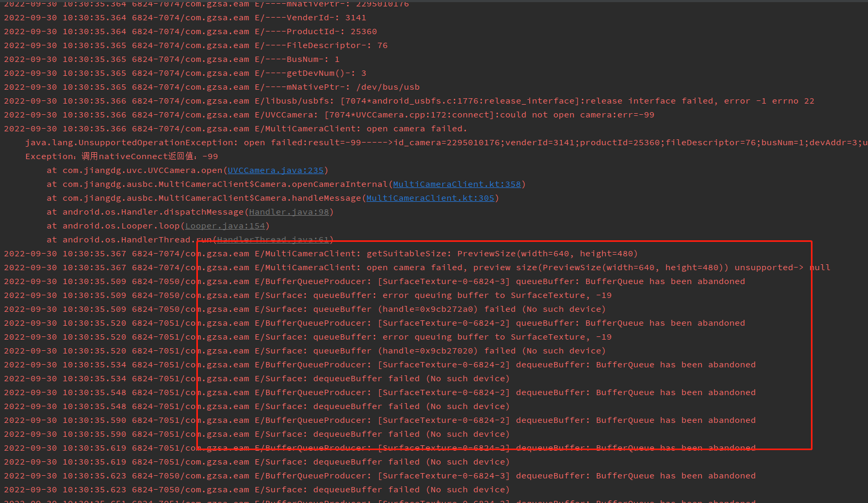Open the MultiCameraClient.kt:358 link
The height and width of the screenshot is (503, 868).
coord(456,184)
